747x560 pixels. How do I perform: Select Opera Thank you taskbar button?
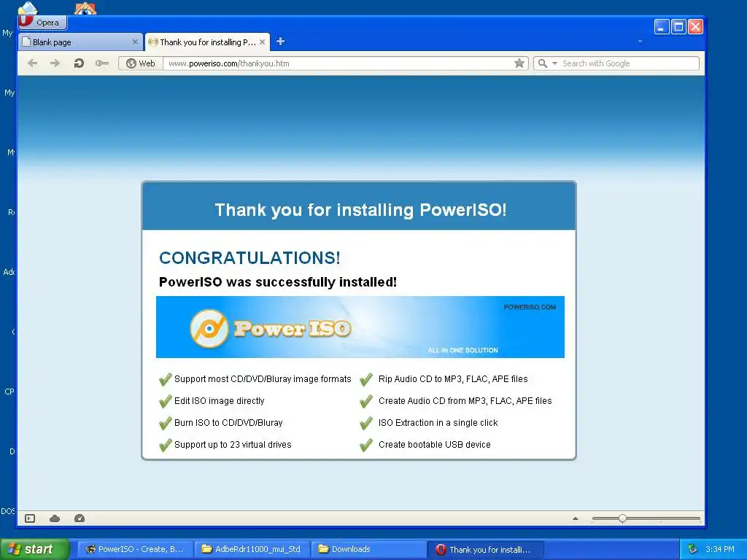[x=485, y=549]
